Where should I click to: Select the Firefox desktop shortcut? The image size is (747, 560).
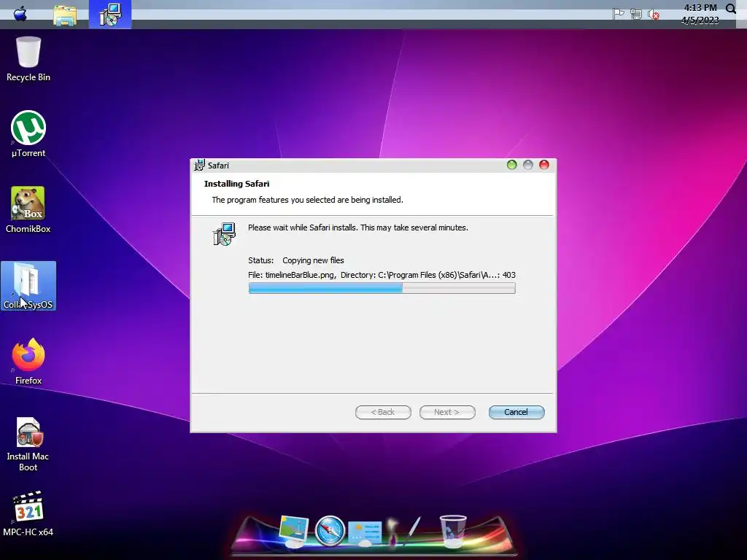coord(28,362)
